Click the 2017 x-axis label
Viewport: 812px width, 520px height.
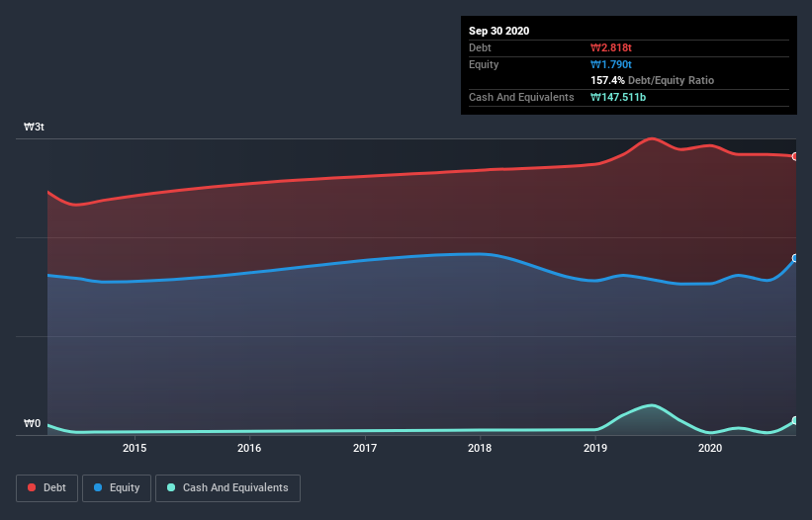coord(365,448)
